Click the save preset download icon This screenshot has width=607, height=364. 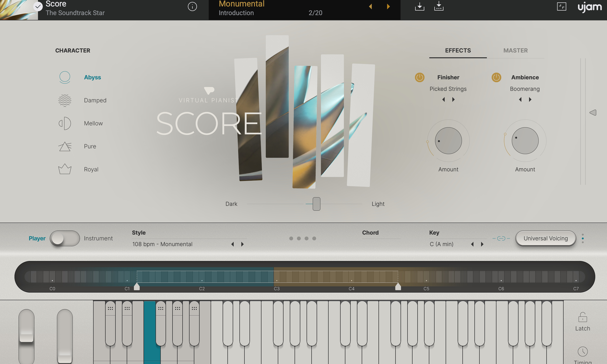419,6
